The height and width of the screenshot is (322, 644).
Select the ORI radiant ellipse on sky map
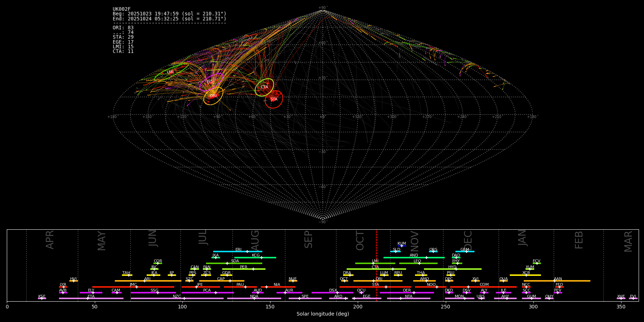point(213,96)
